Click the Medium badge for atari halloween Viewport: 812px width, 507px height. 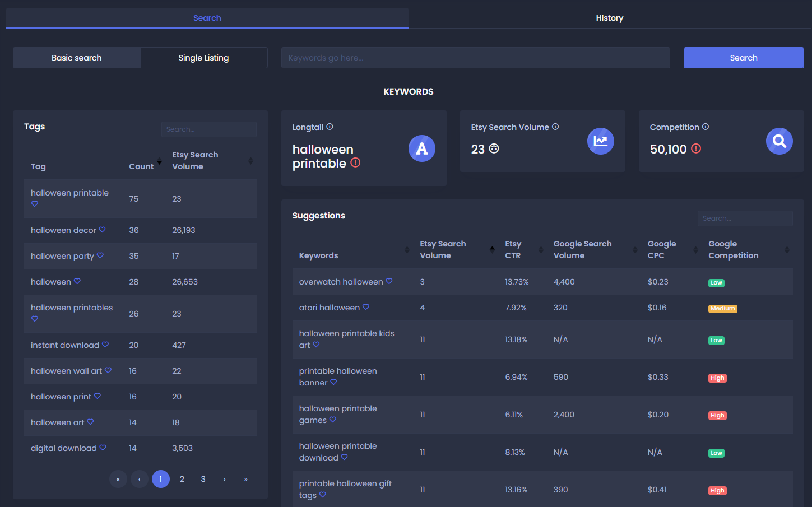(723, 309)
